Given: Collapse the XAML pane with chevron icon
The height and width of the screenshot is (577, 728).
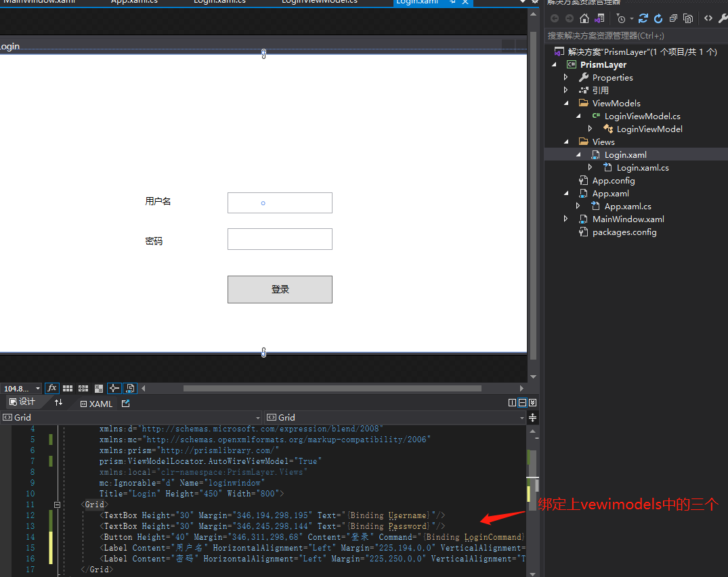Looking at the screenshot, I should (x=532, y=402).
